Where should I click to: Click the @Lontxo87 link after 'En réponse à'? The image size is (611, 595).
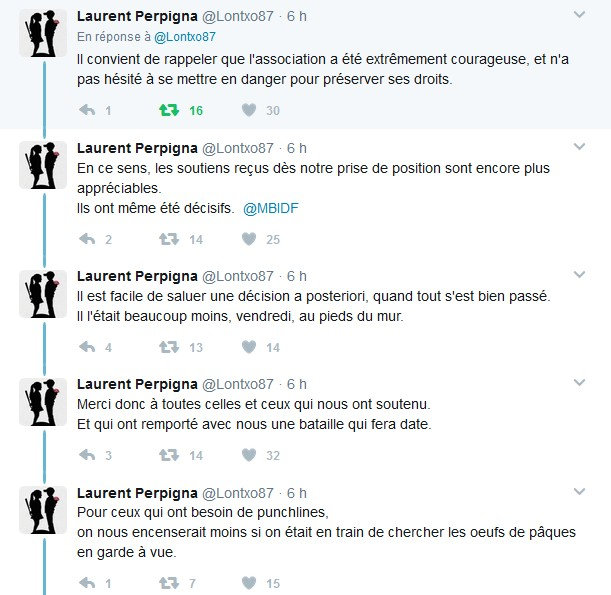184,36
